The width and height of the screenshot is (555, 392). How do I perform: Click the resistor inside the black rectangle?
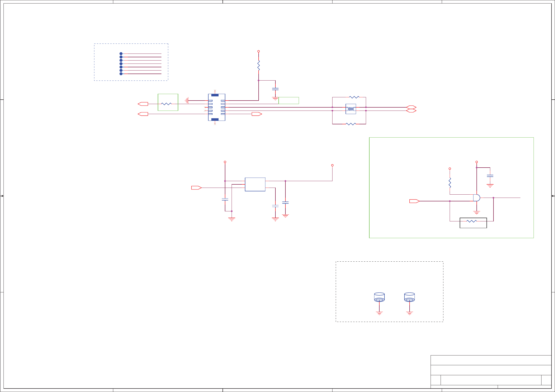point(471,221)
